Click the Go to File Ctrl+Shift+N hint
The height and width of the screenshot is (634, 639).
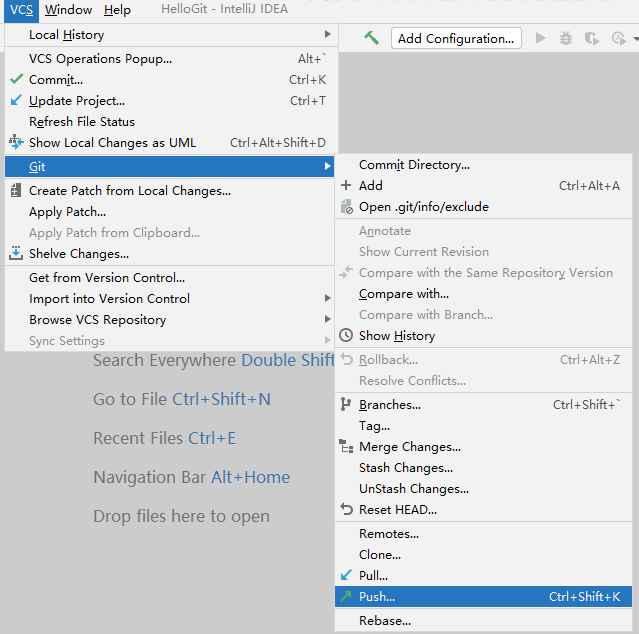tap(182, 399)
